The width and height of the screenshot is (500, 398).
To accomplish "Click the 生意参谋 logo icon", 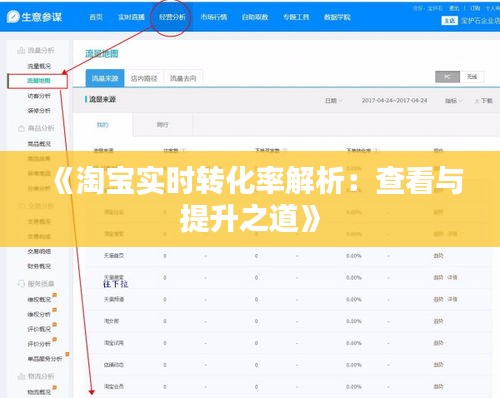I will pos(13,17).
